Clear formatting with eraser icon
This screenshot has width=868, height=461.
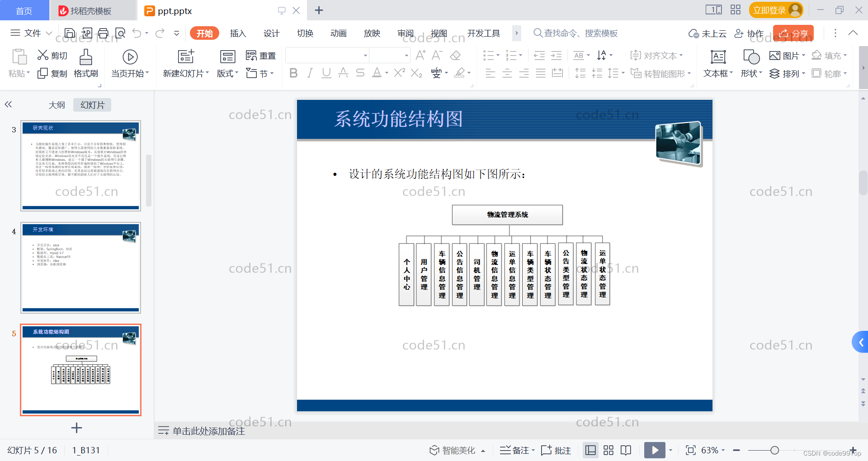[x=455, y=55]
